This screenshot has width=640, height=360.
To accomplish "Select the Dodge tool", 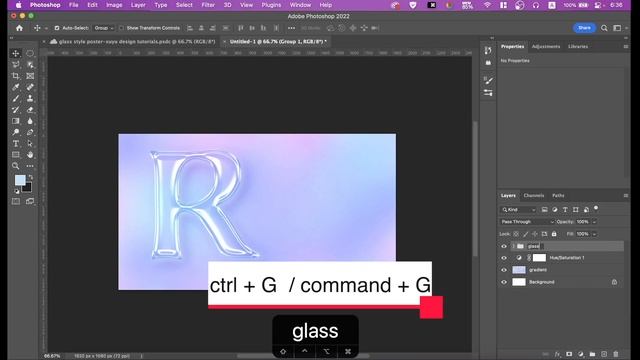I will 16,132.
